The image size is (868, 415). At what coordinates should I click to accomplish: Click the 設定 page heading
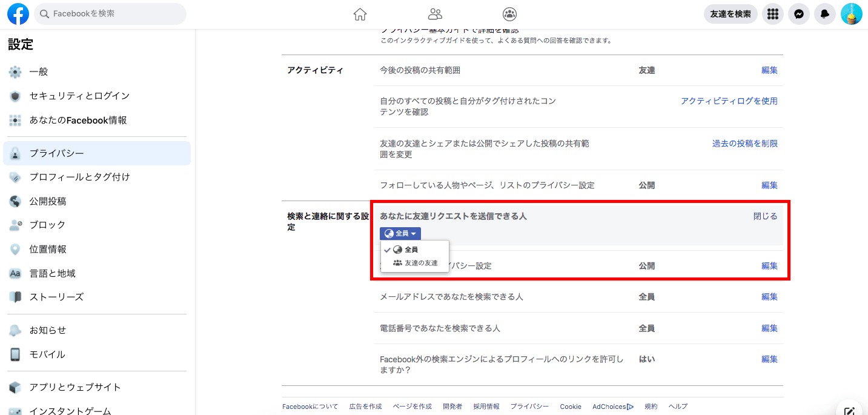pyautogui.click(x=21, y=44)
